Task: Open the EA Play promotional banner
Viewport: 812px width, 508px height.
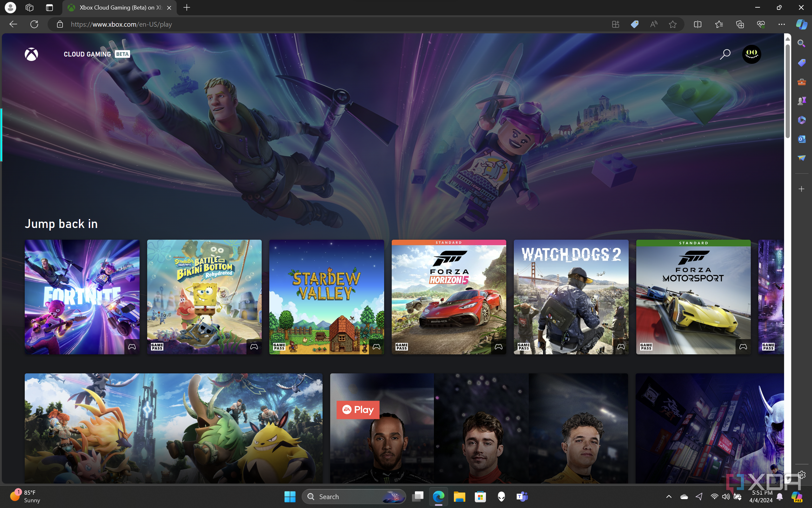Action: [x=479, y=428]
